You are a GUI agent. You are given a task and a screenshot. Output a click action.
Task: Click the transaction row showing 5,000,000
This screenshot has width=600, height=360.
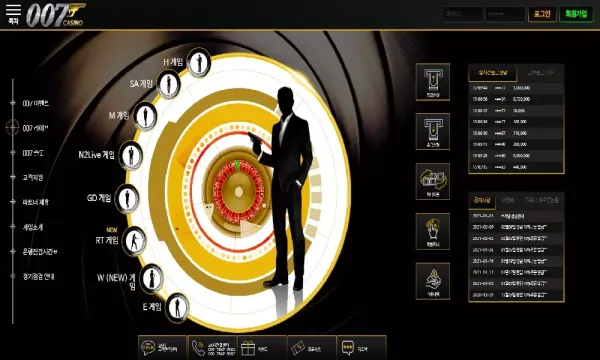click(x=516, y=156)
